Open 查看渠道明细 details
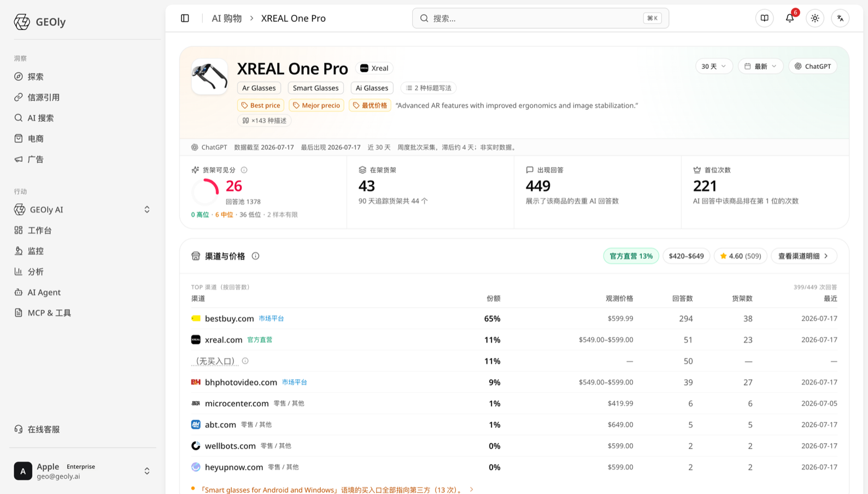This screenshot has width=868, height=494. (x=804, y=256)
